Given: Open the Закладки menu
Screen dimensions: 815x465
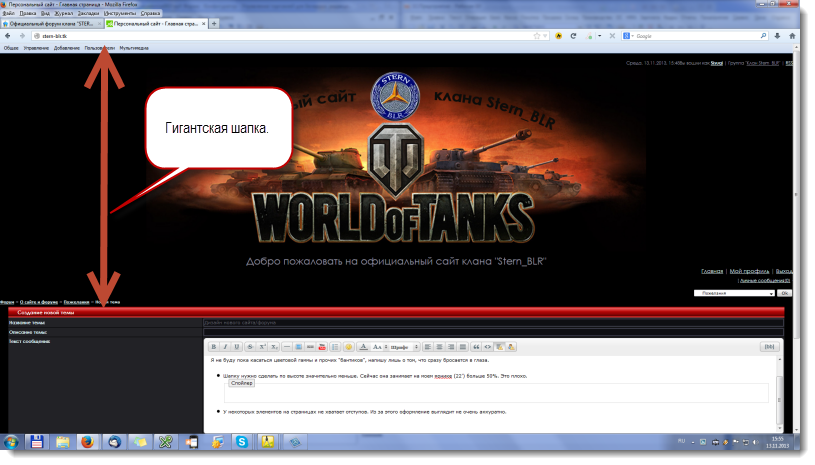Looking at the screenshot, I should click(88, 13).
